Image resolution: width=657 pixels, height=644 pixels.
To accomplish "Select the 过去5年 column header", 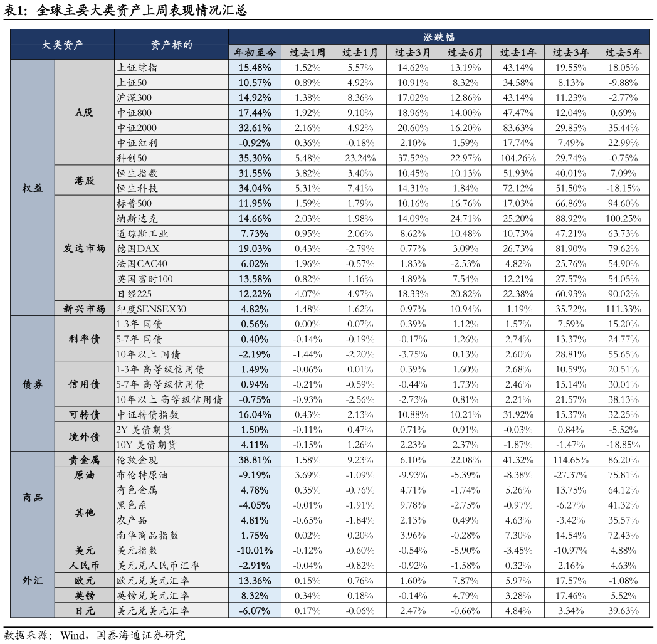I will tap(623, 53).
